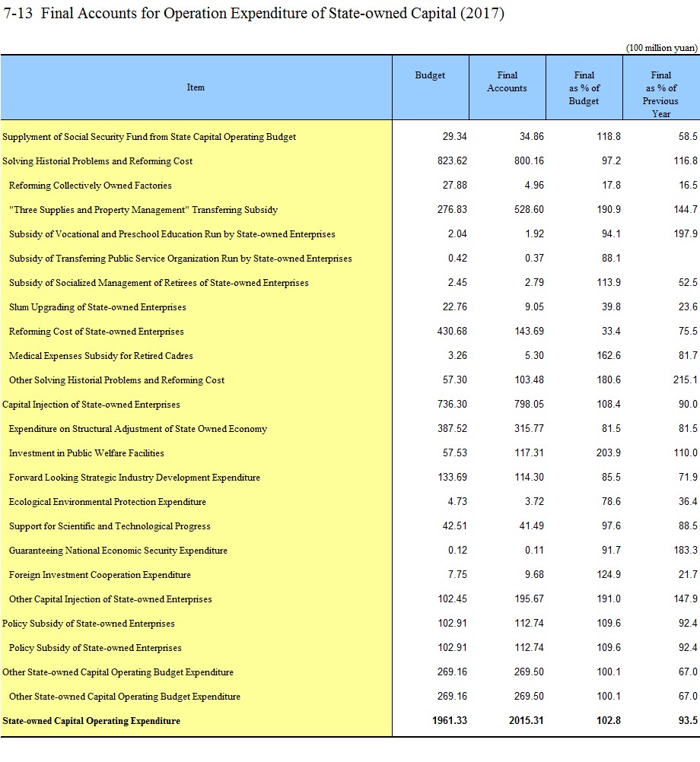This screenshot has width=700, height=762.
Task: Click 'Investment in Public Welfare Facilities' row
Action: (87, 452)
